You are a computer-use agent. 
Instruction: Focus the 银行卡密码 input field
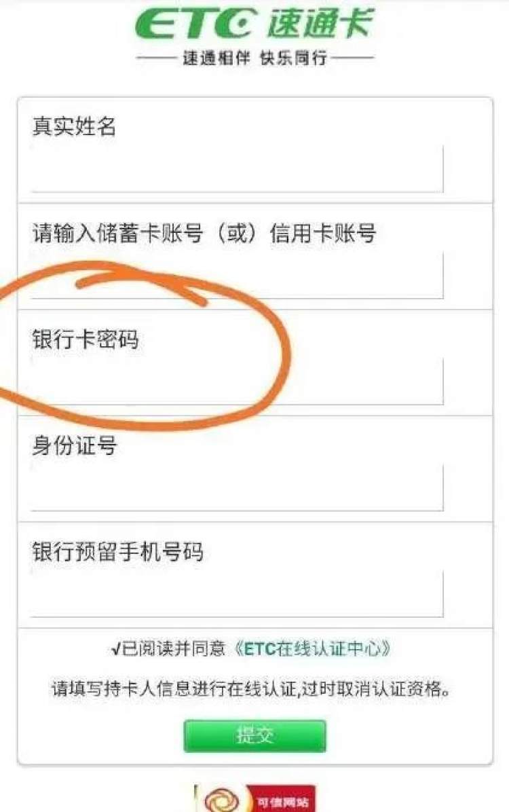coord(237,382)
